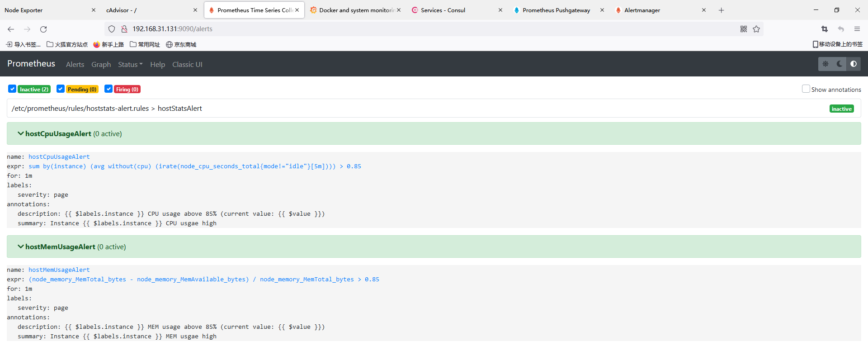Screen dimensions: 868x346
Task: Open the Alerts nav item
Action: click(x=75, y=64)
